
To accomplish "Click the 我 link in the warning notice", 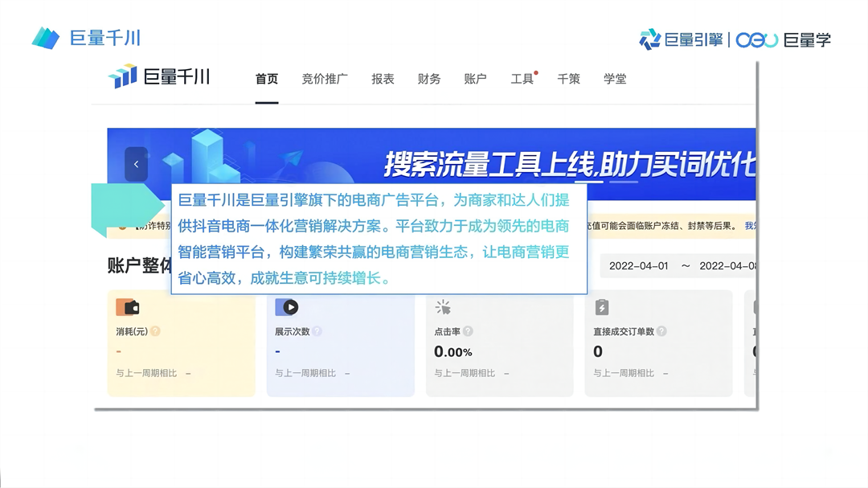I will click(751, 226).
